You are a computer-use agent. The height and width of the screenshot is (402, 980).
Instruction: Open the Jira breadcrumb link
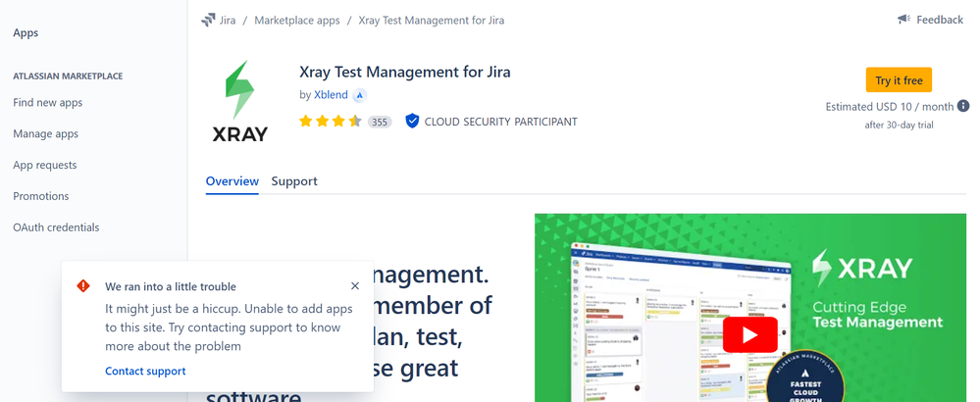pyautogui.click(x=228, y=20)
